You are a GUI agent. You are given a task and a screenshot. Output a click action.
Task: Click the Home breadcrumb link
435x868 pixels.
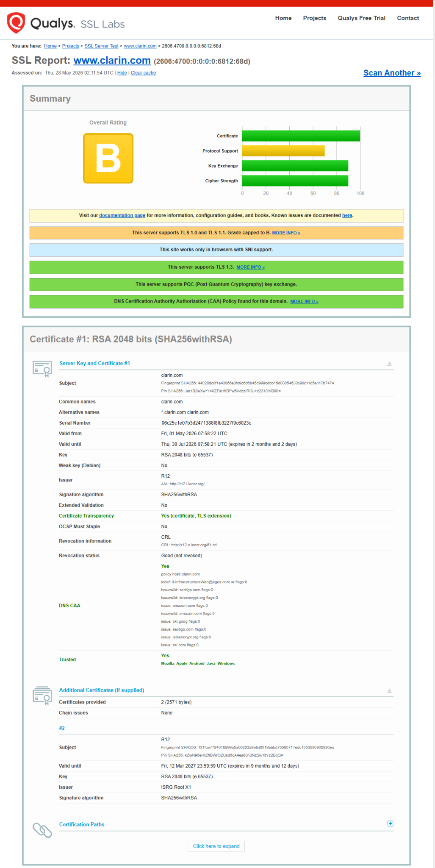tap(50, 46)
